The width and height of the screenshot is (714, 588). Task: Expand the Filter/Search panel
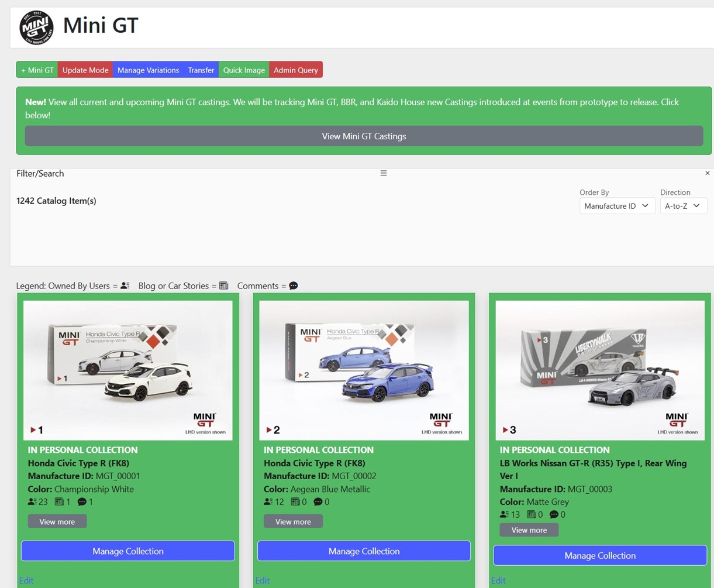pos(40,173)
